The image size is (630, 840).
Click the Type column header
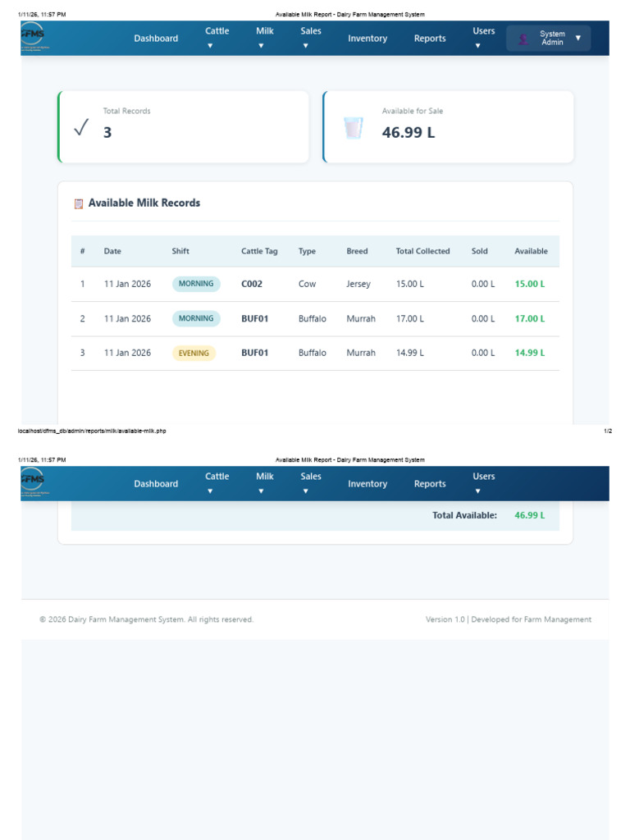pyautogui.click(x=307, y=251)
